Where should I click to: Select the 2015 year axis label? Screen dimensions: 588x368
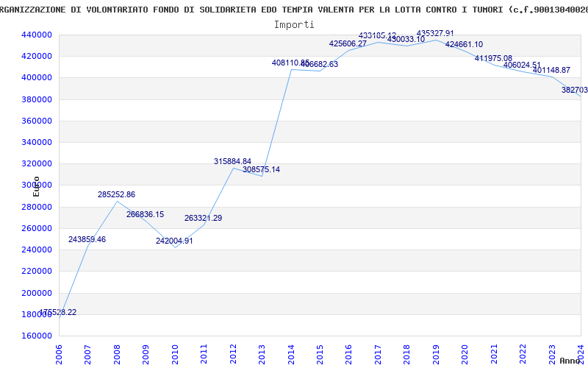pos(320,355)
